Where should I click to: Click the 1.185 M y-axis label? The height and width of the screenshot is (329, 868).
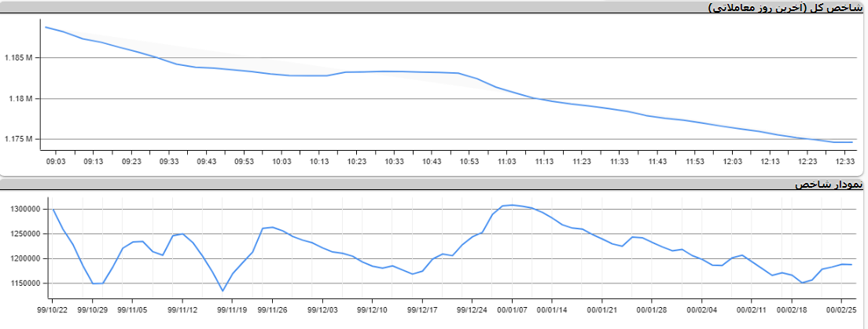[18, 58]
